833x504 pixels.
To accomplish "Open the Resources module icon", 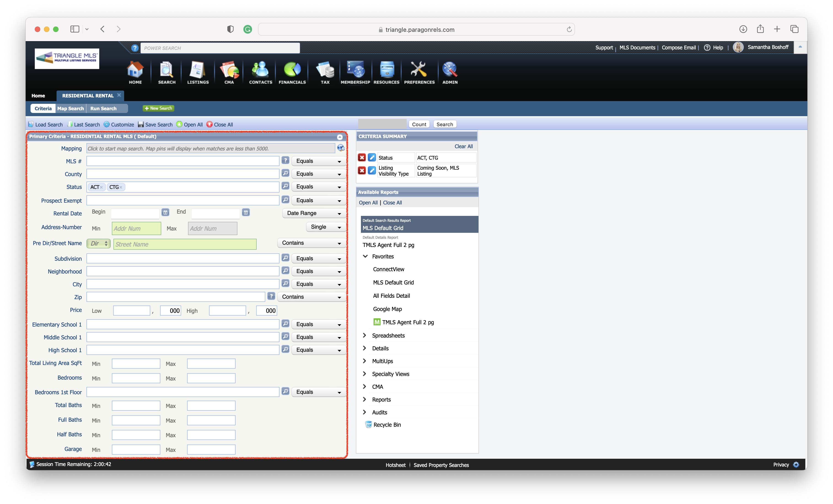I will pyautogui.click(x=386, y=72).
